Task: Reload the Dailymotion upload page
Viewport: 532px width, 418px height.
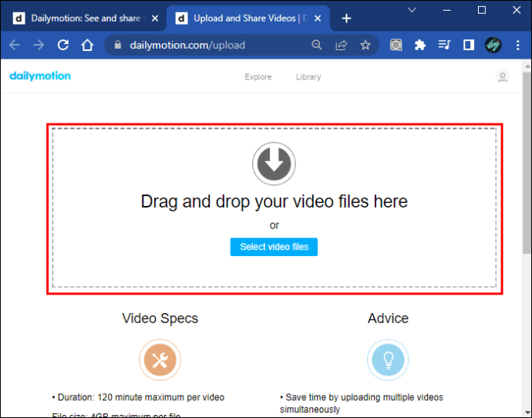Action: (63, 45)
